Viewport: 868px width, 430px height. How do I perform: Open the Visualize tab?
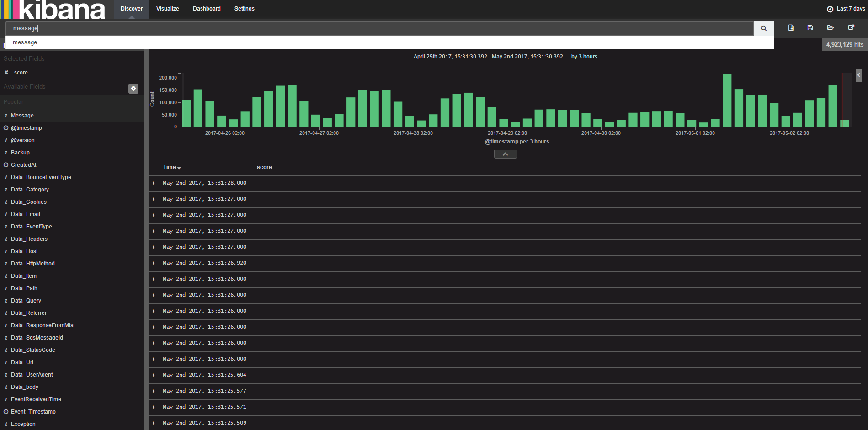pyautogui.click(x=168, y=9)
